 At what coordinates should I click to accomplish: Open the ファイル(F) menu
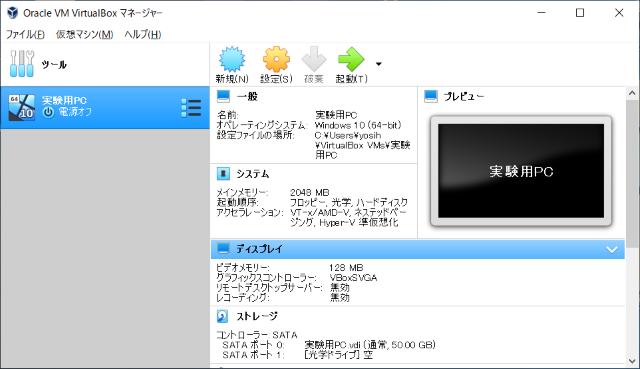25,34
